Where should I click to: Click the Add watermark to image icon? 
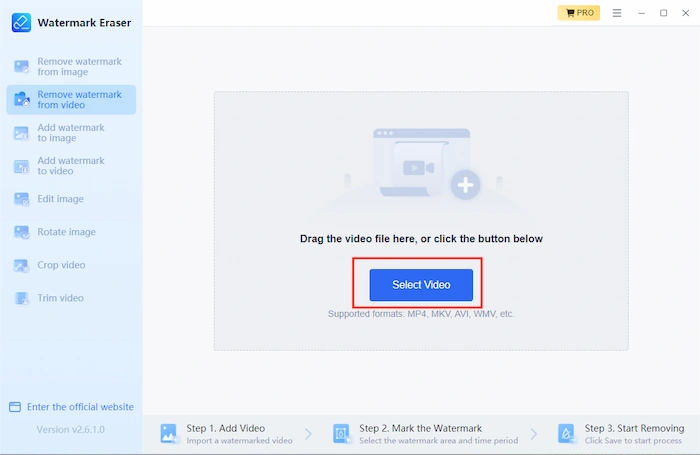click(21, 133)
